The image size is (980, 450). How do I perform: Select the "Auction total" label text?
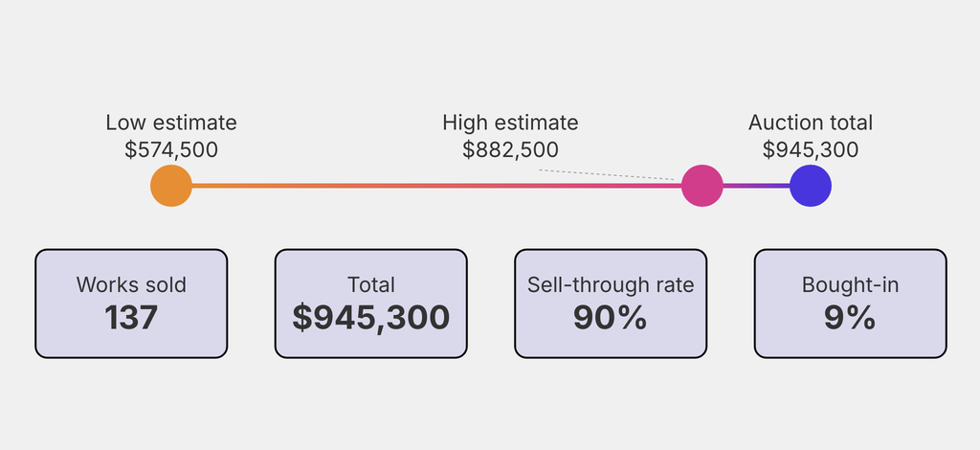pyautogui.click(x=811, y=123)
